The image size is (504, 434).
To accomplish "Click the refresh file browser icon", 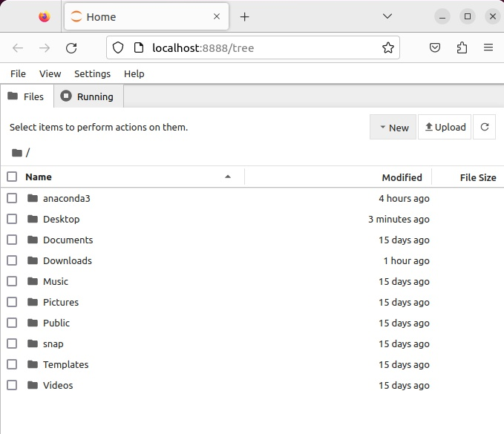I will tap(484, 127).
